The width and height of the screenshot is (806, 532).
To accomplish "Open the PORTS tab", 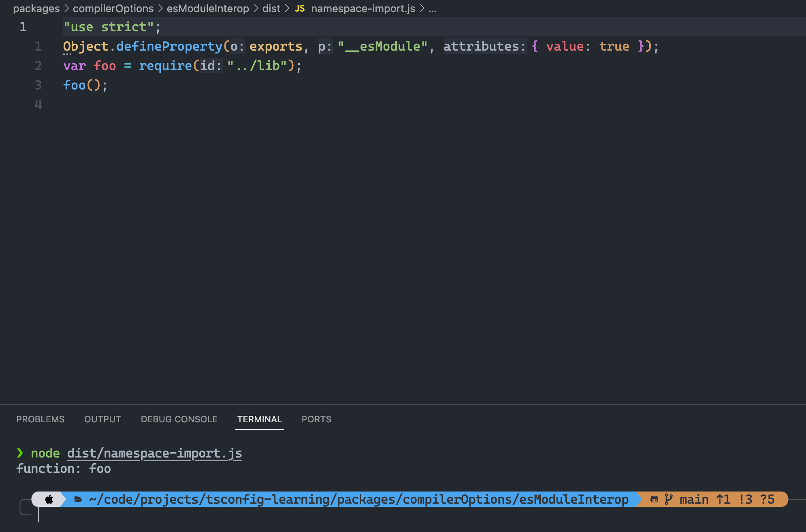I will (x=316, y=419).
